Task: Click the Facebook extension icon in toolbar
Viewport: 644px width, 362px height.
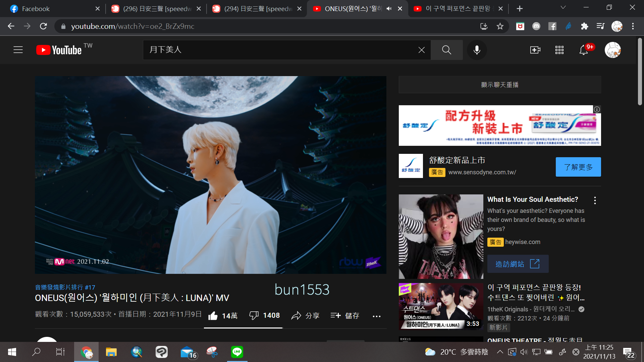Action: (x=552, y=26)
